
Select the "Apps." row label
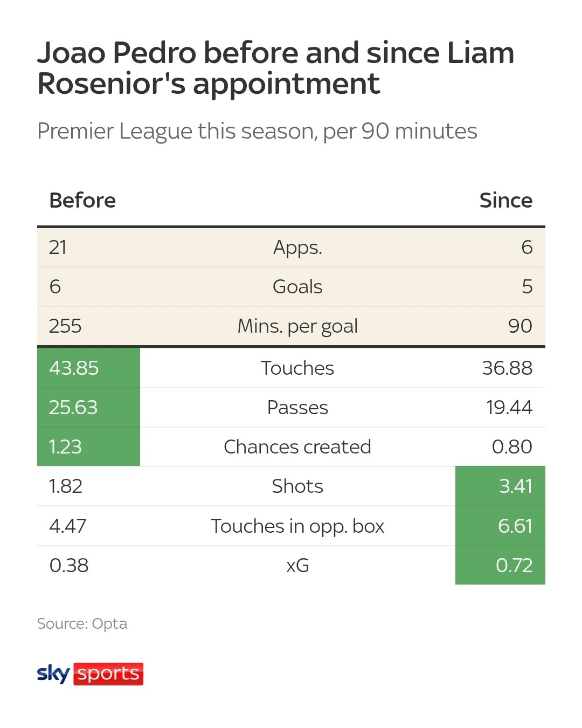(297, 247)
